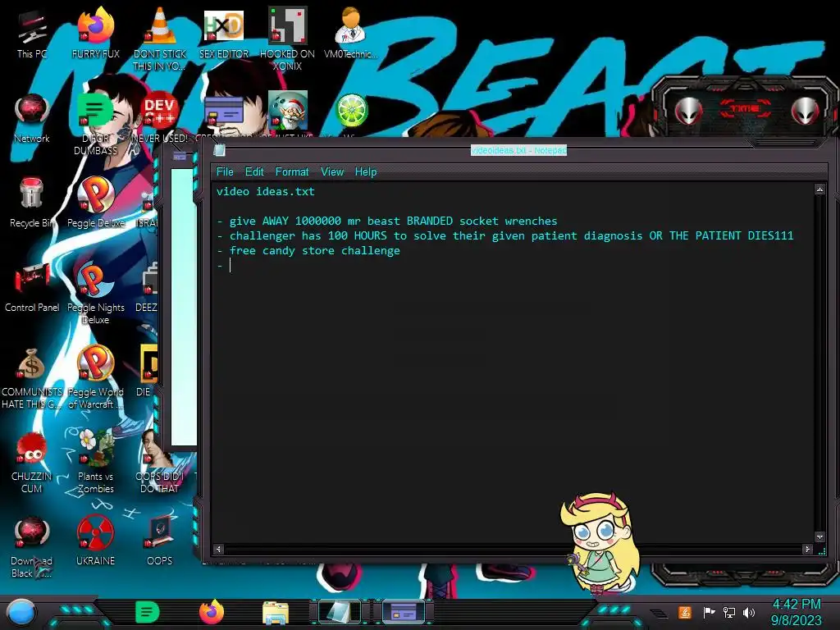Open the Firefox shortcut labeled FURRY FUX
This screenshot has width=840, height=630.
click(x=95, y=33)
